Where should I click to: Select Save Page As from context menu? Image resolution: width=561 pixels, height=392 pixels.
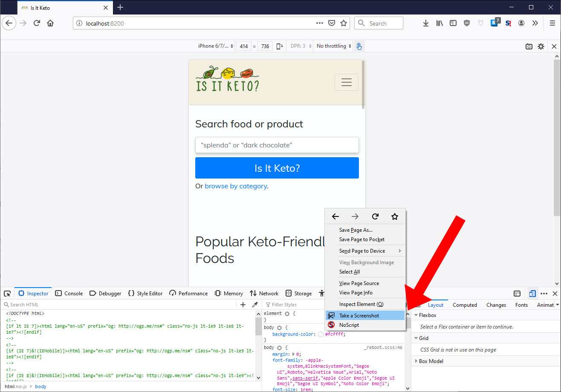(x=365, y=230)
